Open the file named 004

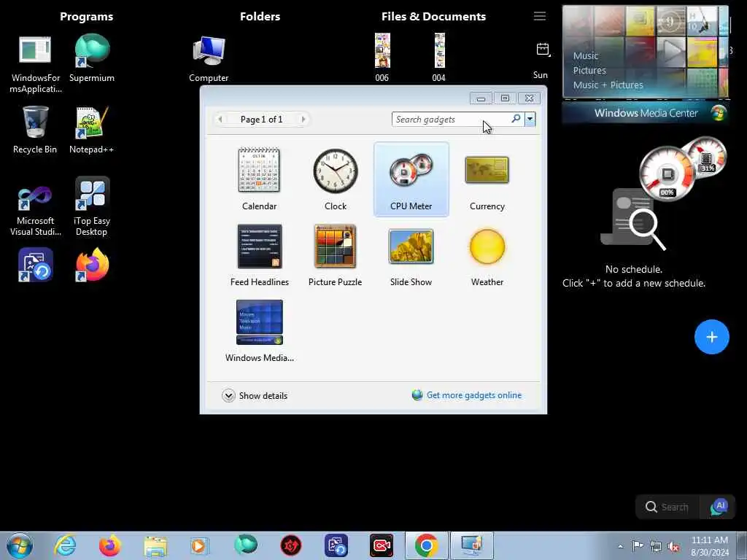tap(439, 58)
